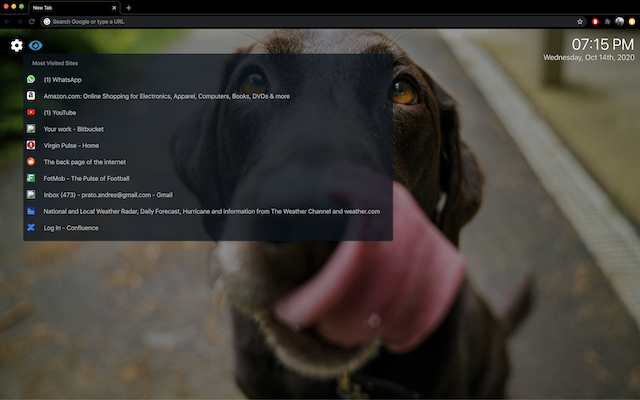Click the Gmail row favicon
640x400 pixels.
point(31,194)
